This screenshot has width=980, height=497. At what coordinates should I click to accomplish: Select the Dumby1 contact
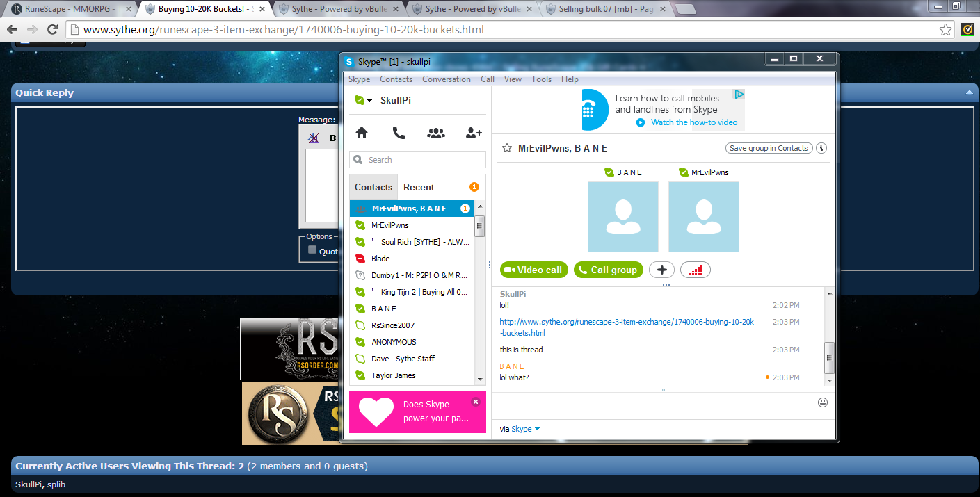pyautogui.click(x=412, y=275)
